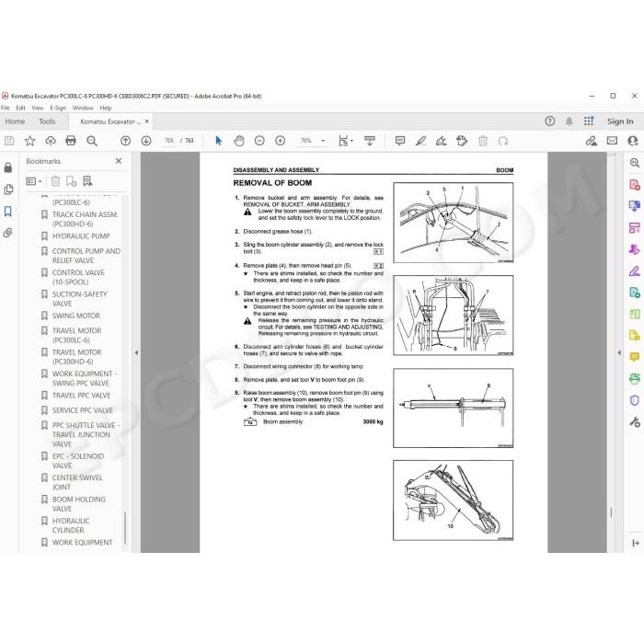The height and width of the screenshot is (644, 644).
Task: Toggle the Bookmarks sidebar icon
Action: click(8, 212)
